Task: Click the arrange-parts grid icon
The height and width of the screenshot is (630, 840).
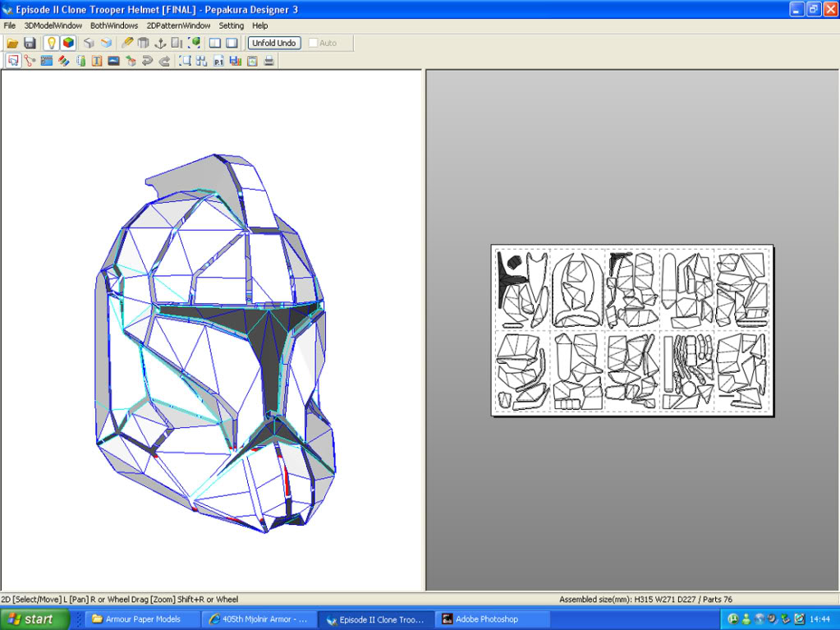Action: point(201,61)
